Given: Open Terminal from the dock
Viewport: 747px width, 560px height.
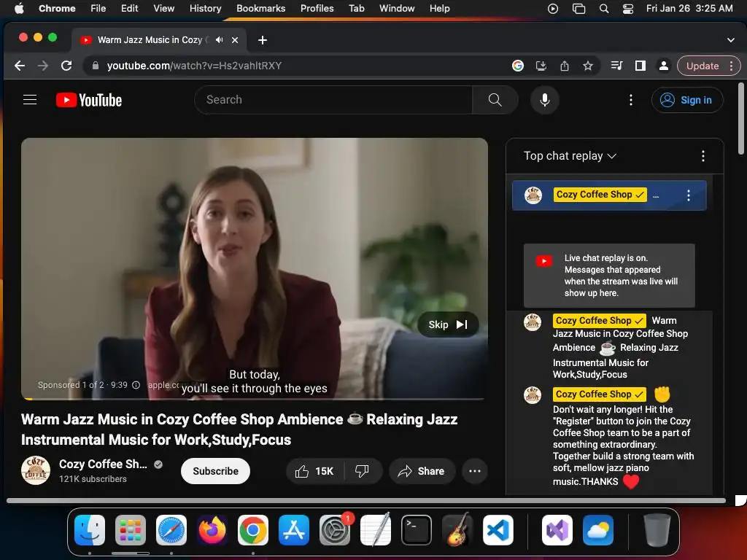Looking at the screenshot, I should tap(416, 530).
